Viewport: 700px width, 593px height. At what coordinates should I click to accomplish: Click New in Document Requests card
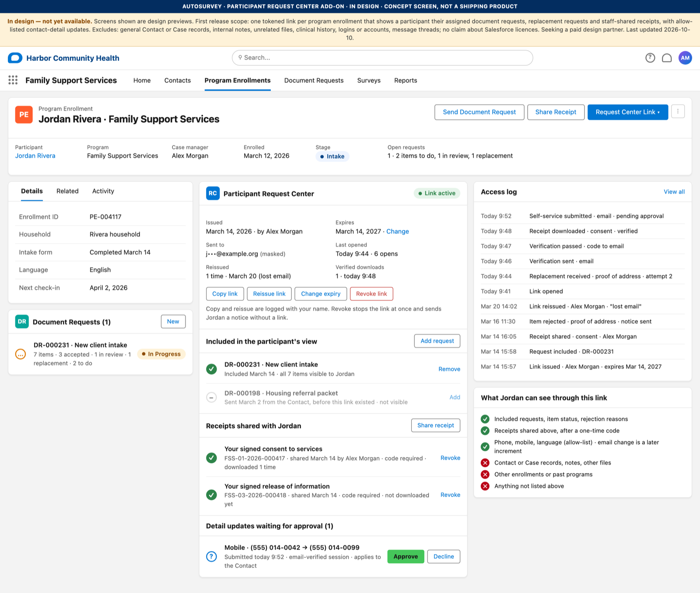173,321
